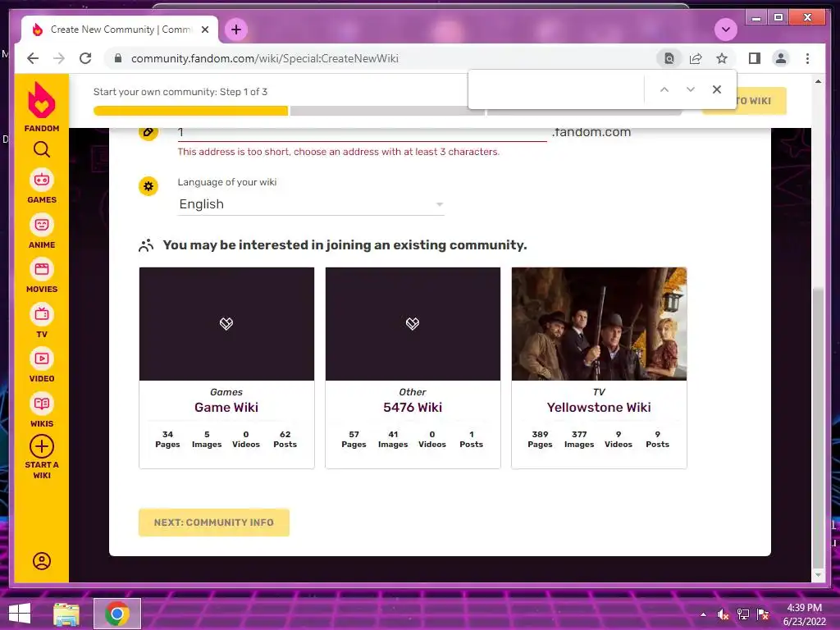The height and width of the screenshot is (630, 840).
Task: Close the Create New Community tab
Action: point(204,30)
